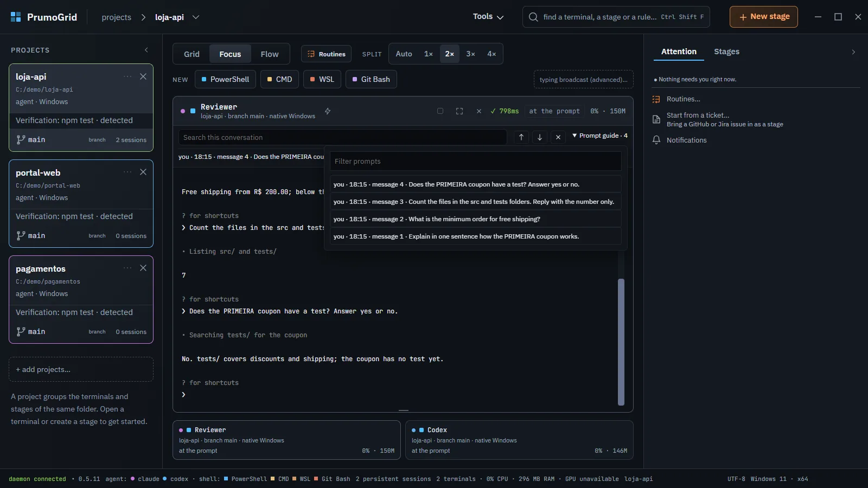This screenshot has height=488, width=868.
Task: Expand the Reviewer terminal to fullscreen
Action: (459, 111)
